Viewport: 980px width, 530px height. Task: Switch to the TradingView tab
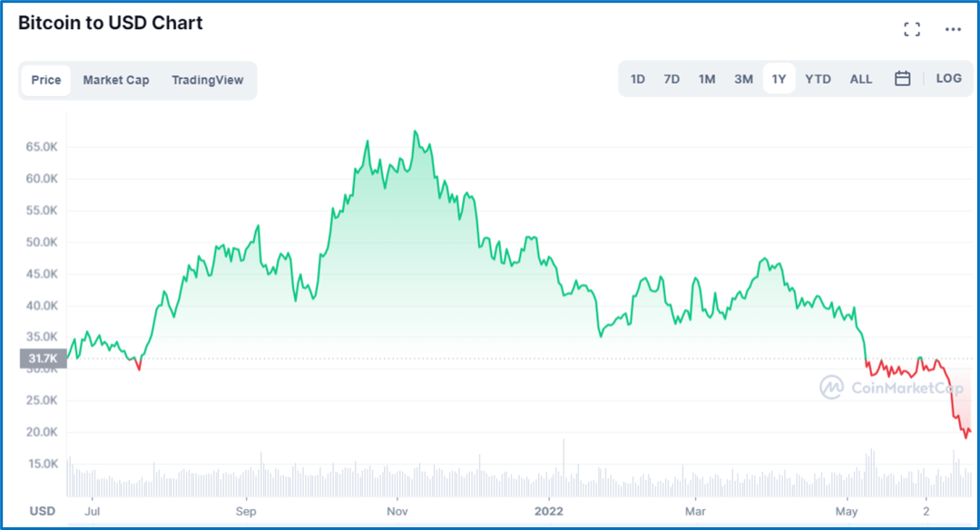(x=208, y=80)
